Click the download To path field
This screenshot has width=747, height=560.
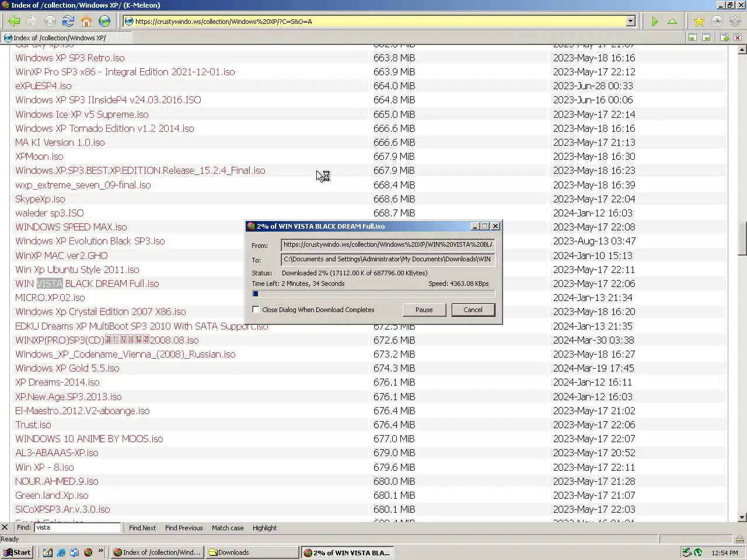[388, 260]
